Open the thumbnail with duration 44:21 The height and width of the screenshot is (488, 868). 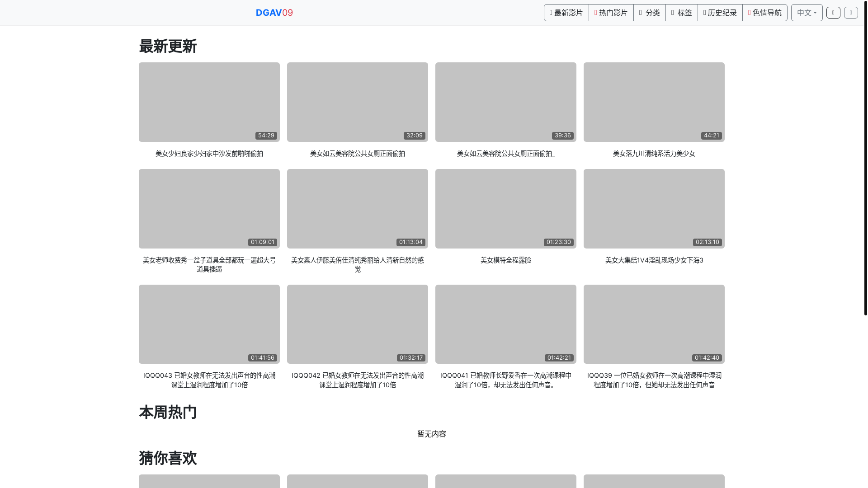click(x=654, y=102)
